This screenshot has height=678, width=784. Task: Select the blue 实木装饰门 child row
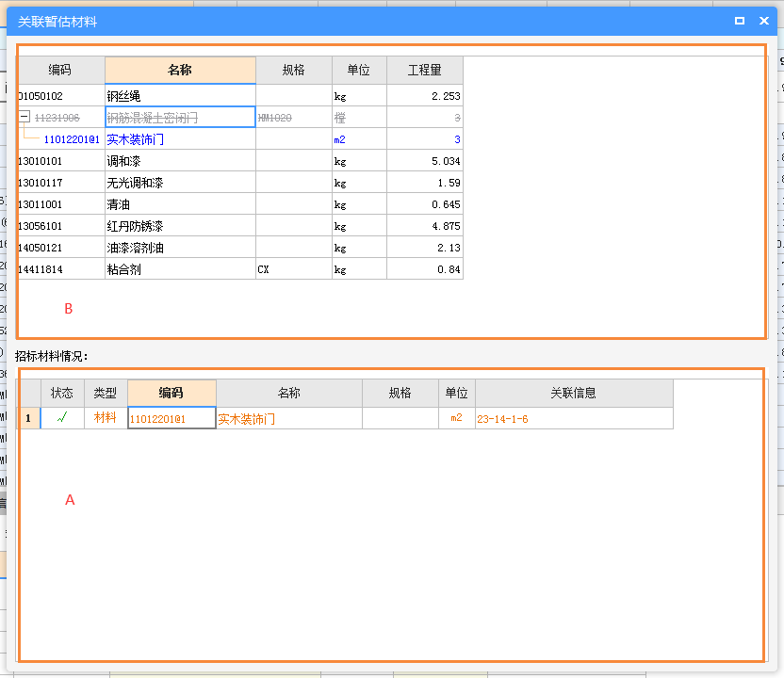click(135, 139)
